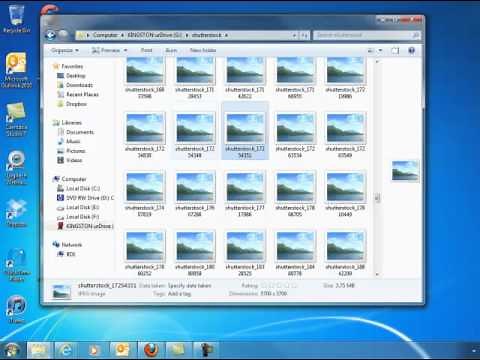This screenshot has width=480, height=360.
Task: Open the Organize dropdown menu
Action: 65,50
